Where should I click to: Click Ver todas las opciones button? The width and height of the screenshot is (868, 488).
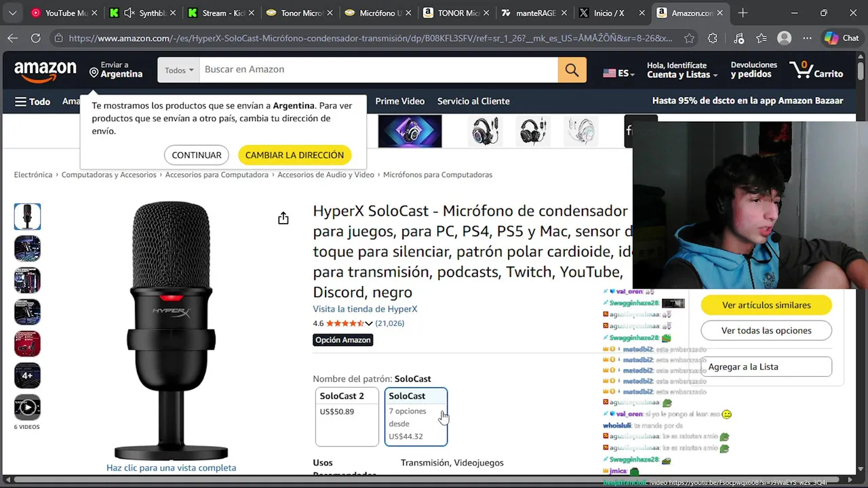pos(766,331)
